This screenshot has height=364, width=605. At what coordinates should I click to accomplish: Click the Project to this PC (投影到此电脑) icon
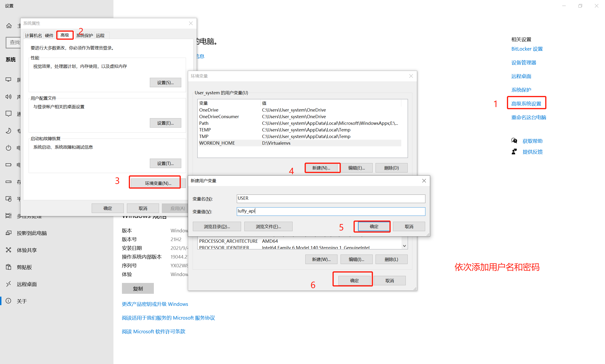point(9,233)
